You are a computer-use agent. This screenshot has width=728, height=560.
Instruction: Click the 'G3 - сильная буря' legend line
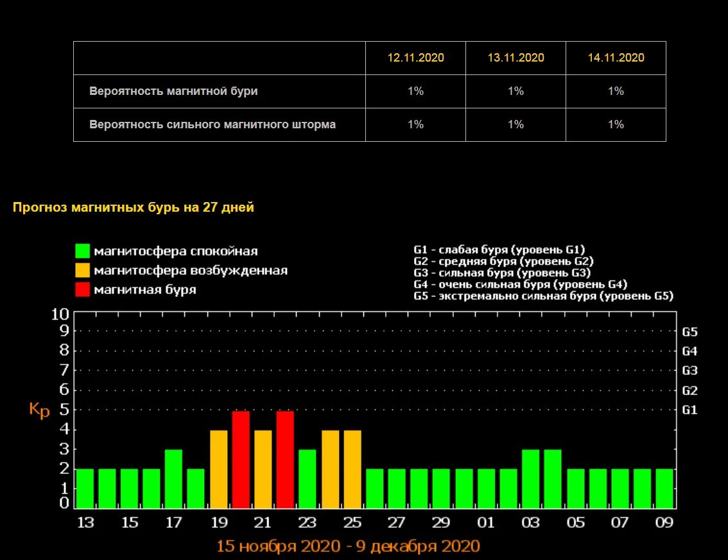point(502,273)
